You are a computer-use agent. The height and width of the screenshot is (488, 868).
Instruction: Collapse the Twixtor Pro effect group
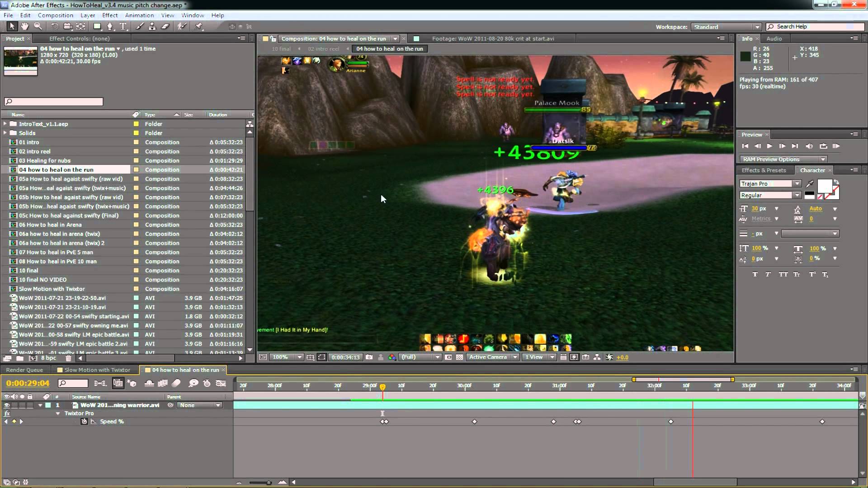click(58, 413)
